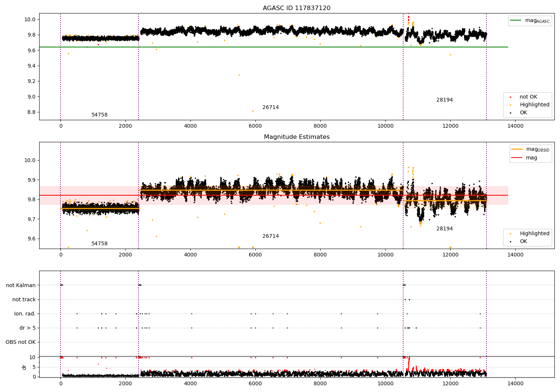Image resolution: width=560 pixels, height=392 pixels.
Task: Select "Highlighted" in the top plot legend
Action: tap(535, 105)
